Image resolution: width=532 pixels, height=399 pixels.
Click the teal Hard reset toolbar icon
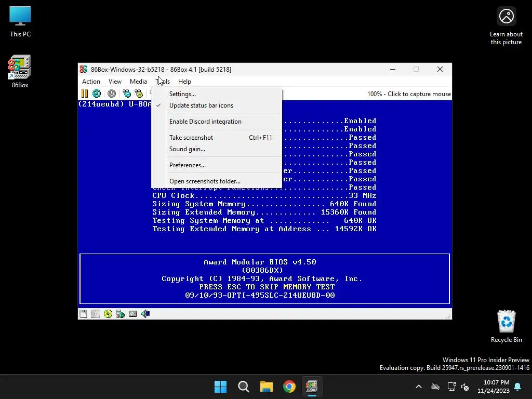[x=97, y=94]
